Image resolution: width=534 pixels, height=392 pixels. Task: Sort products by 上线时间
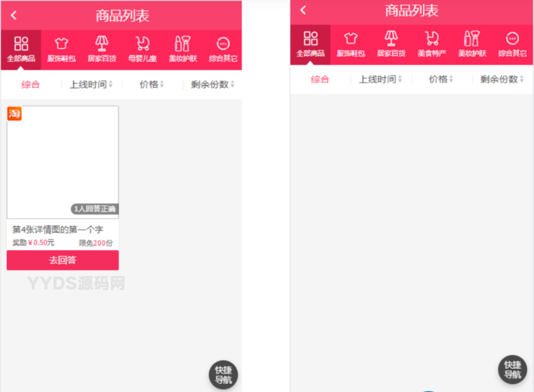pyautogui.click(x=87, y=83)
